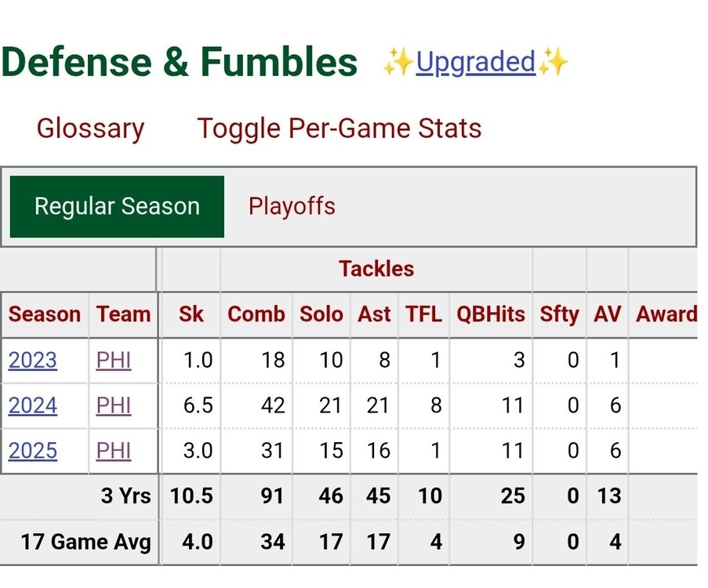Sort by the Solo tackles header

tap(321, 314)
